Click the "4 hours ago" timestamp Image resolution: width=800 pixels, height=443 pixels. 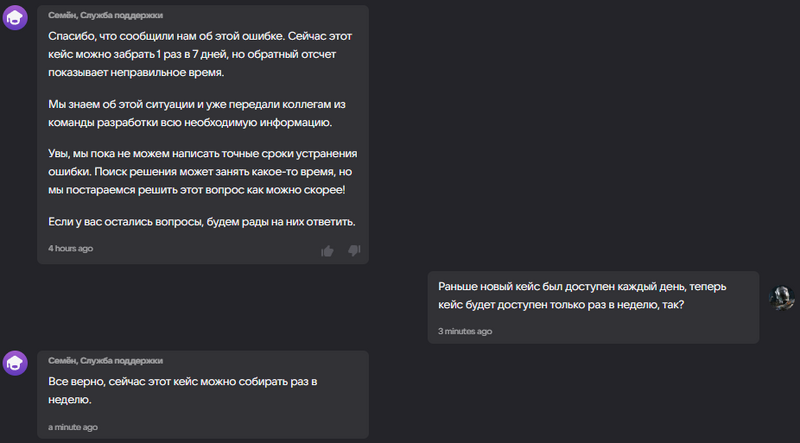71,248
